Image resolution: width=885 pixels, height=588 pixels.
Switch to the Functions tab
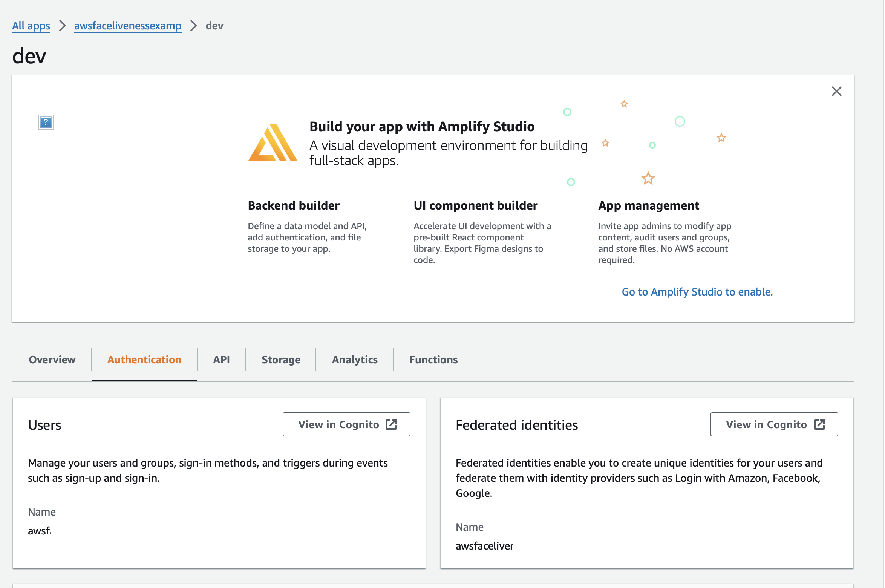(x=433, y=360)
